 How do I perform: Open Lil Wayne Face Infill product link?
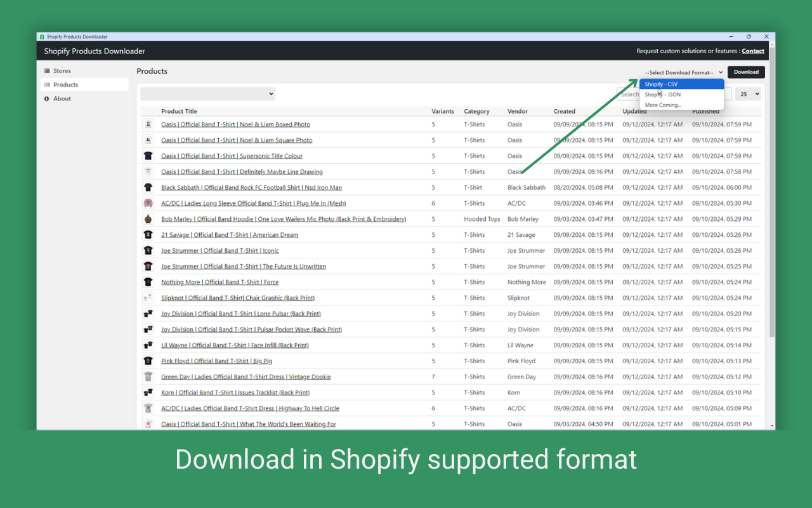(235, 345)
